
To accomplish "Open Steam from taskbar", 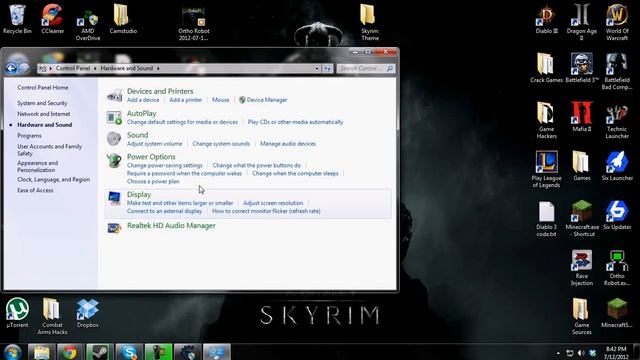I will point(100,352).
